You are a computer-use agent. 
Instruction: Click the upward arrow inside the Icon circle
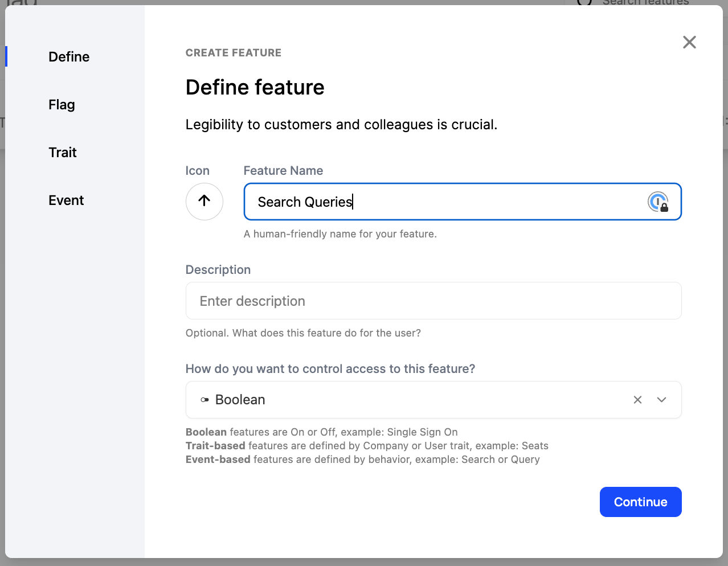205,202
